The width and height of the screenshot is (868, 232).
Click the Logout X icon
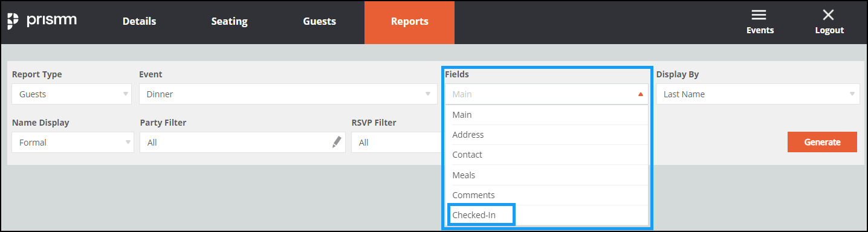tap(828, 15)
